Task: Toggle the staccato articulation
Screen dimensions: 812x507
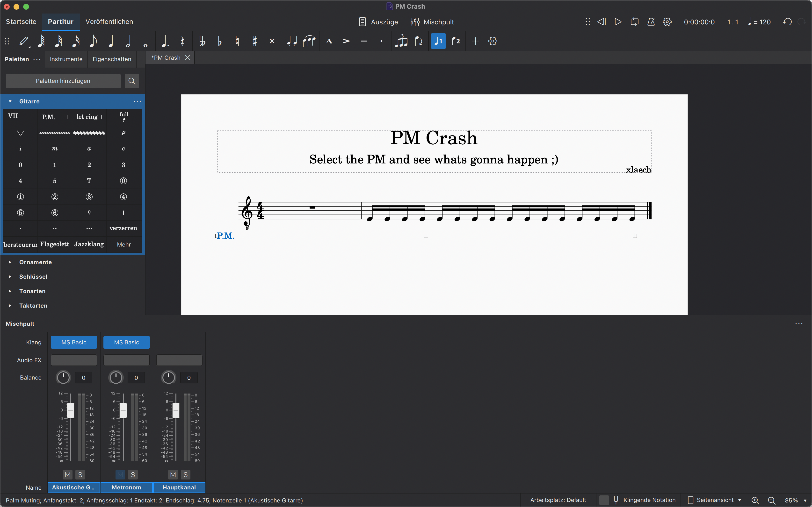Action: point(381,41)
